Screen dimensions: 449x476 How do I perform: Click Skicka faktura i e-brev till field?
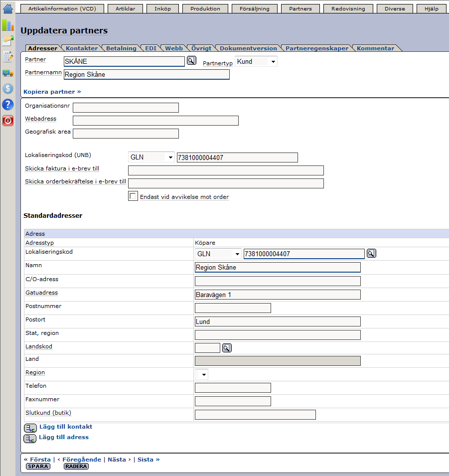226,170
